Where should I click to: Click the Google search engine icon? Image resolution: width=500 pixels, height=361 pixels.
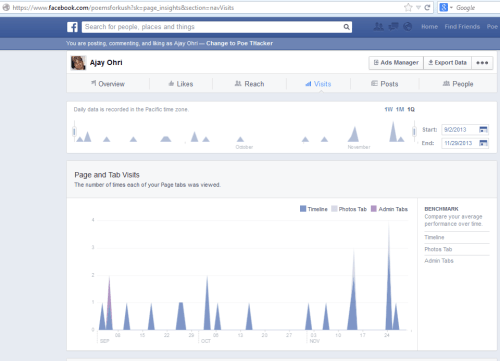444,7
